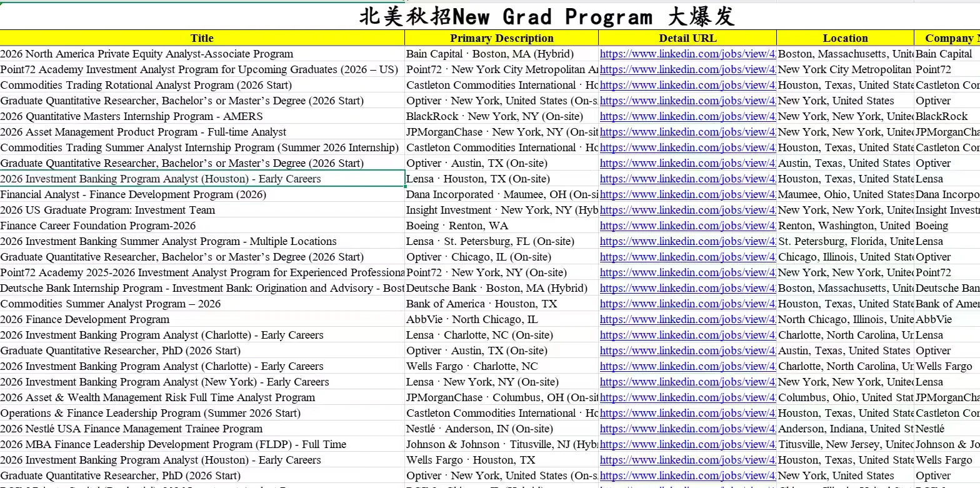Open the Boeing Renton job link

[687, 226]
